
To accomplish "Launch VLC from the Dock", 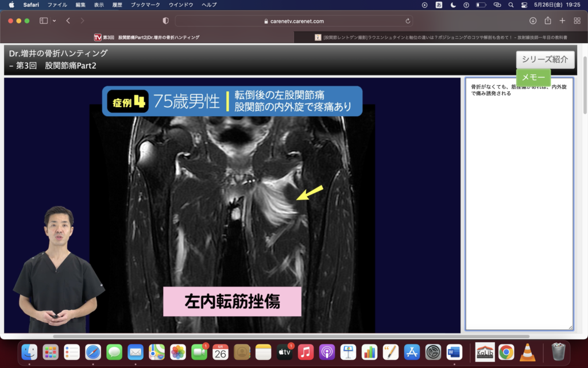I will (x=528, y=351).
